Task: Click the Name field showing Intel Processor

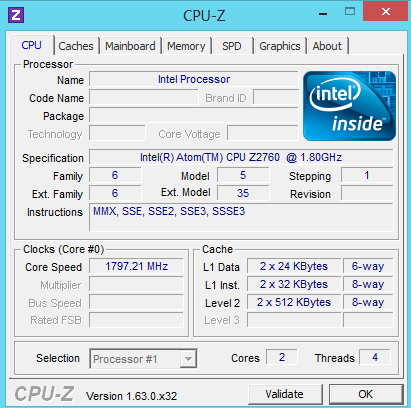Action: click(x=194, y=79)
